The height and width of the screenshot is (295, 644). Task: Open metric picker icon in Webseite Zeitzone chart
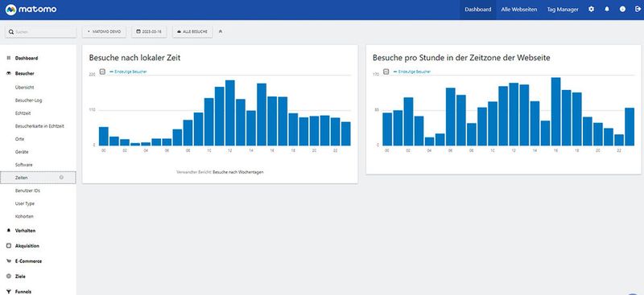386,72
